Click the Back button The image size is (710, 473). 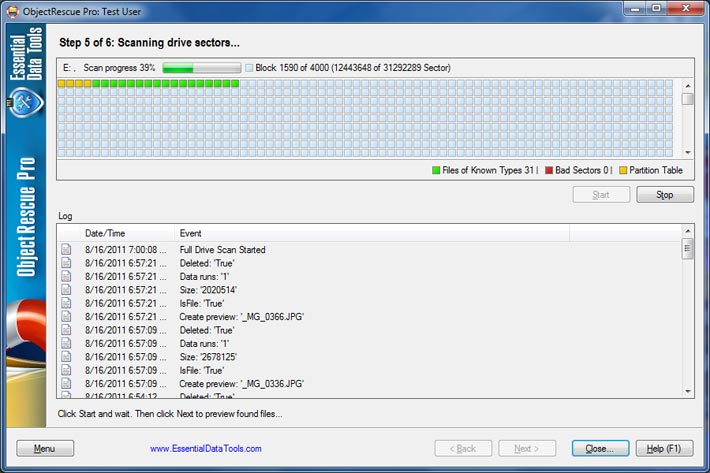tap(463, 449)
